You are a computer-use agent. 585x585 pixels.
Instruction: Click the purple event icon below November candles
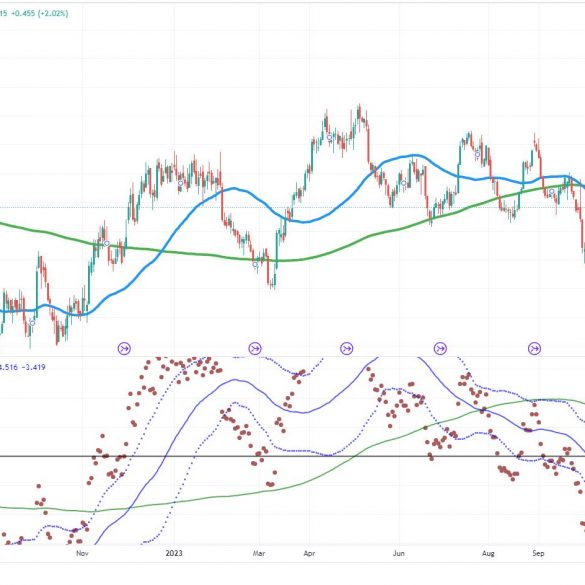[x=124, y=348]
